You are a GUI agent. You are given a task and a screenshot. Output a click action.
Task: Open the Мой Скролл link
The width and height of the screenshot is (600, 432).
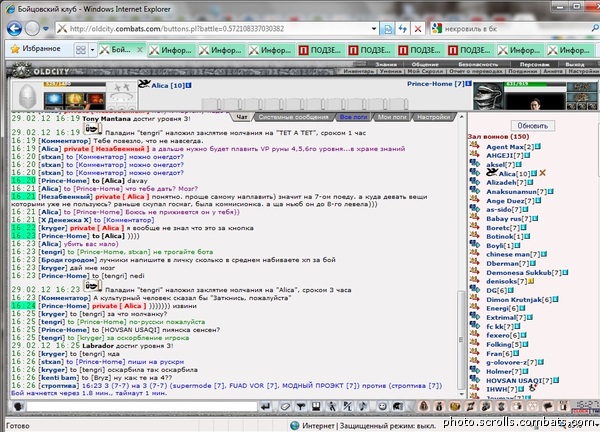coord(425,71)
